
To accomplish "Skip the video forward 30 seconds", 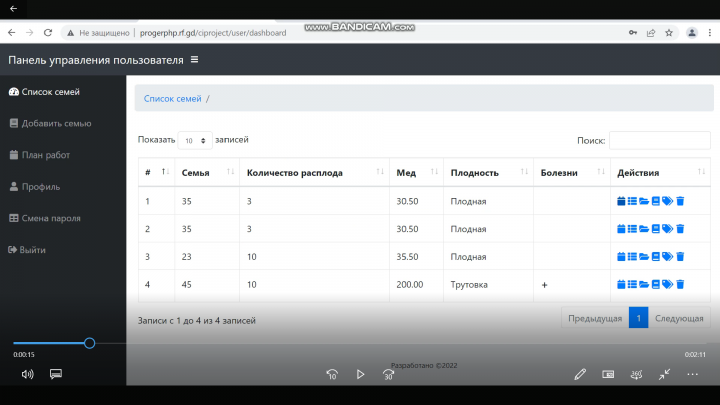I will click(388, 375).
